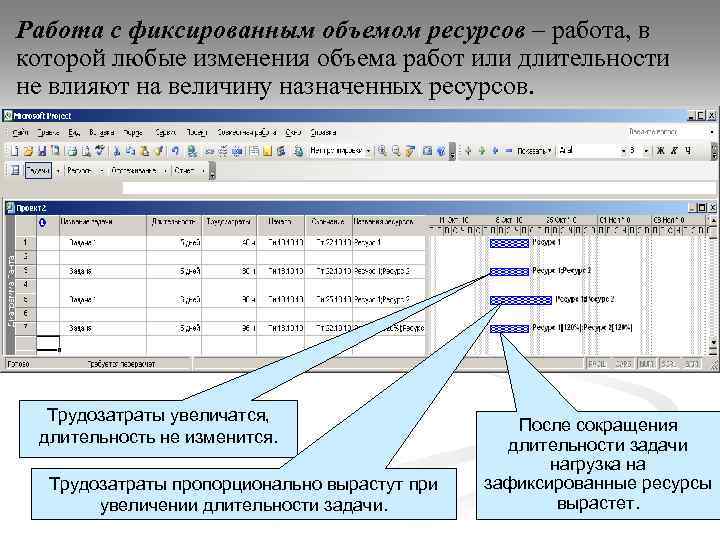Click the Split Task icon

point(237,151)
